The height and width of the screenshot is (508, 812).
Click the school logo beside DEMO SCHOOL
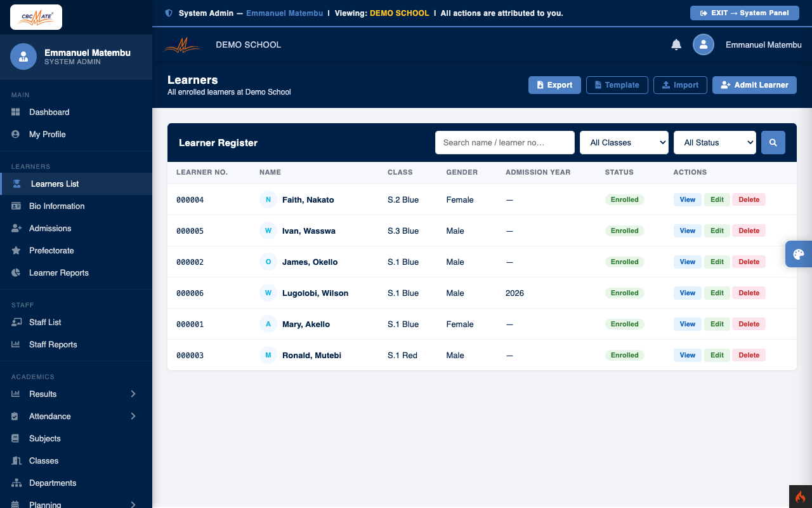[x=182, y=44]
